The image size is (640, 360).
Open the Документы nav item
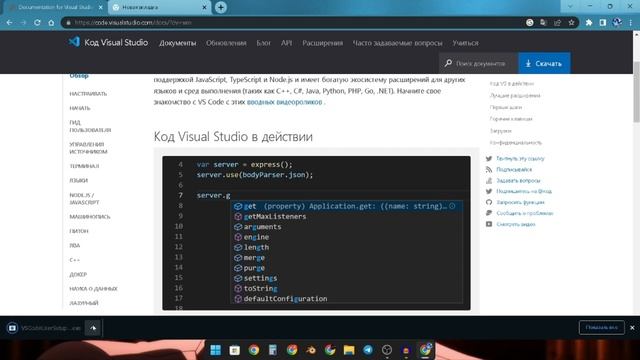(178, 43)
